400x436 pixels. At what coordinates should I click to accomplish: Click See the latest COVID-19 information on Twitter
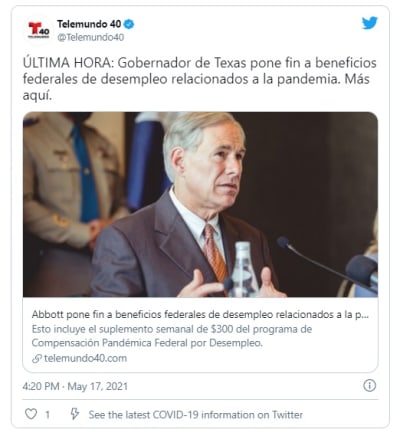click(196, 415)
